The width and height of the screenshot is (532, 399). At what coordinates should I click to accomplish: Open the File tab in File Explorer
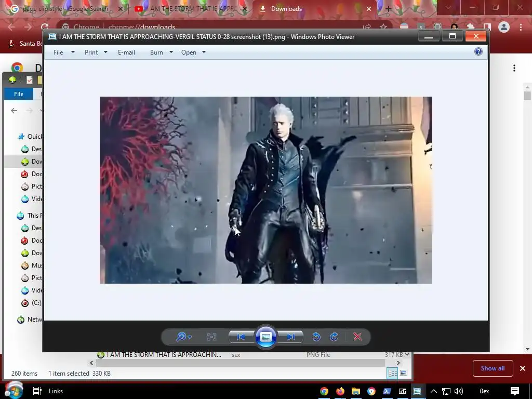(x=19, y=94)
